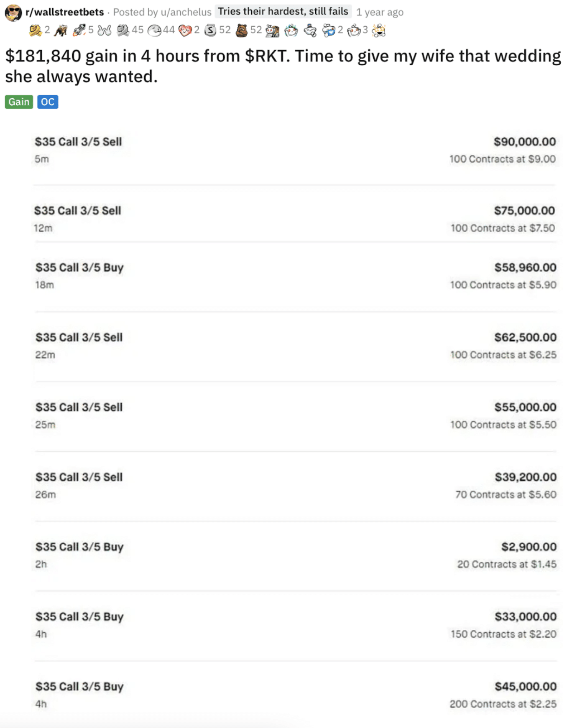Click the '1 year ago' timestamp

[x=380, y=12]
